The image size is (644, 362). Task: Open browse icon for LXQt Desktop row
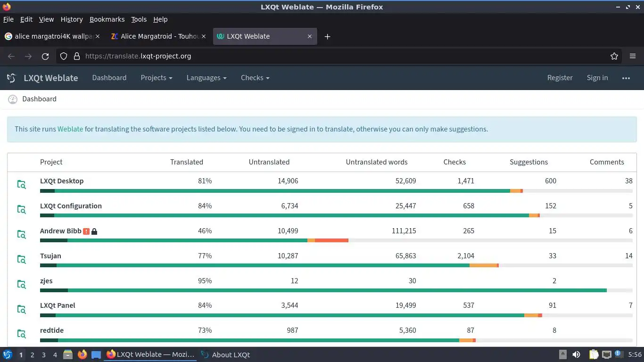pyautogui.click(x=21, y=184)
